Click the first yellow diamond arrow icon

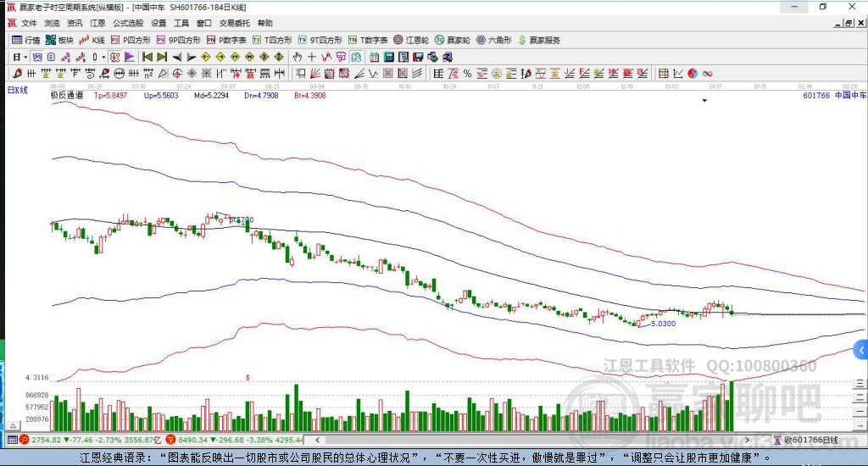[x=205, y=57]
